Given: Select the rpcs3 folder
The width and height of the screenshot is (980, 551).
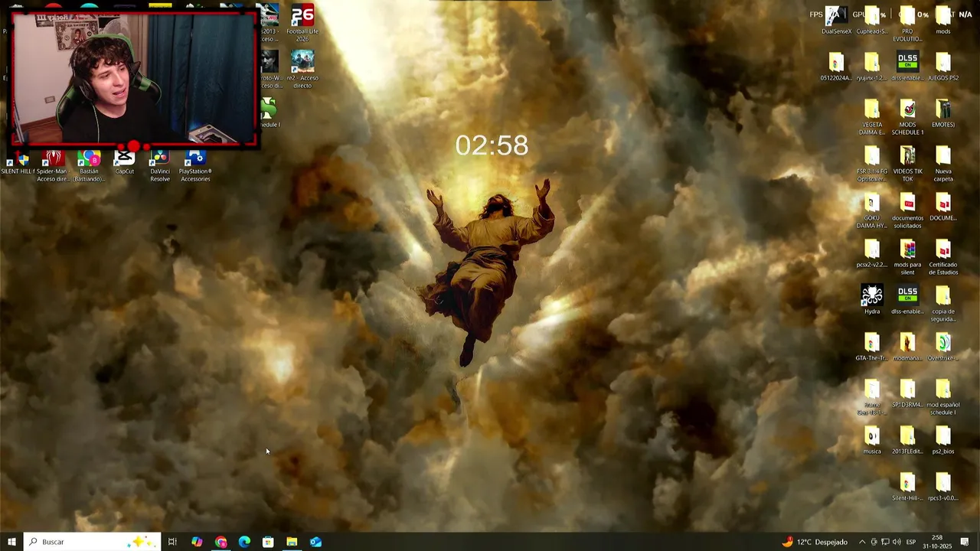Looking at the screenshot, I should (943, 487).
